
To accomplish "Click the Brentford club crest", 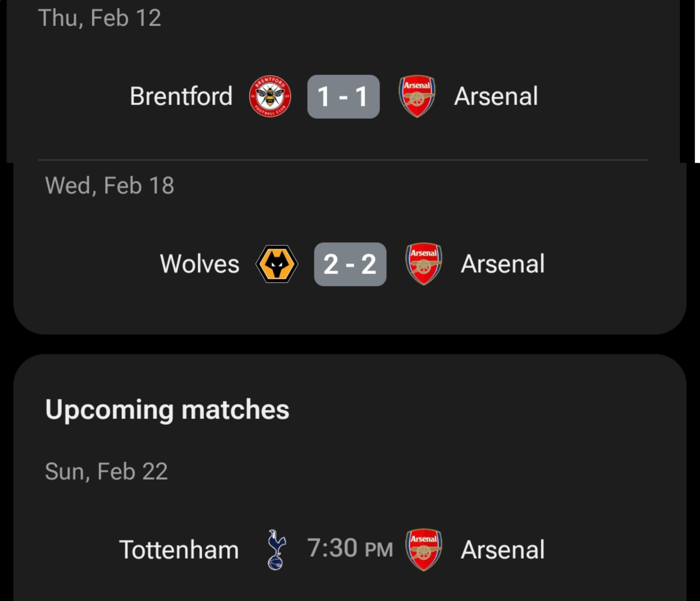I will [270, 96].
